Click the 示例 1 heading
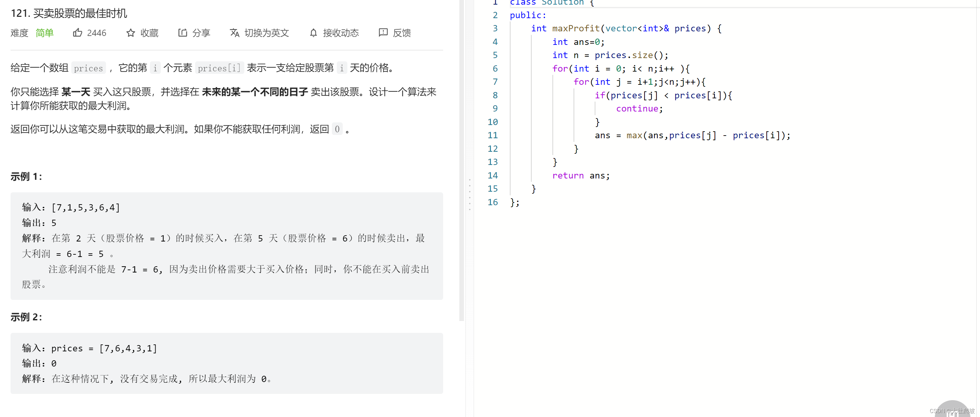 [x=26, y=176]
